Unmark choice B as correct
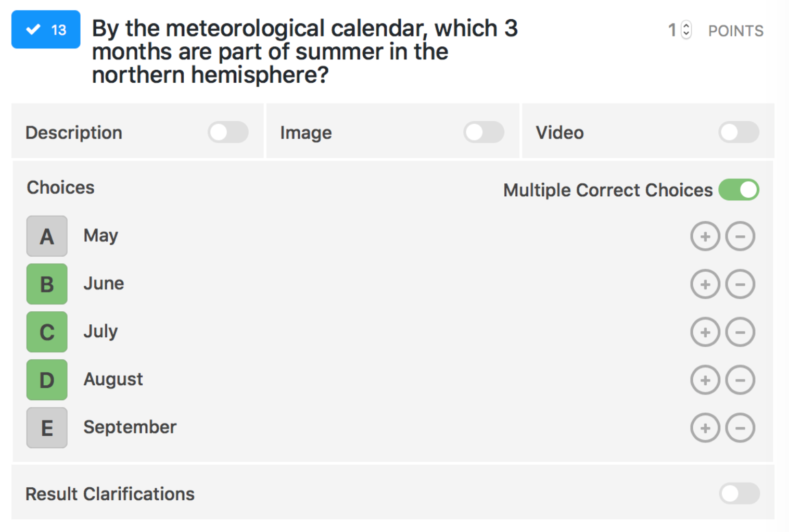Screen dimensions: 789x532 (x=47, y=284)
